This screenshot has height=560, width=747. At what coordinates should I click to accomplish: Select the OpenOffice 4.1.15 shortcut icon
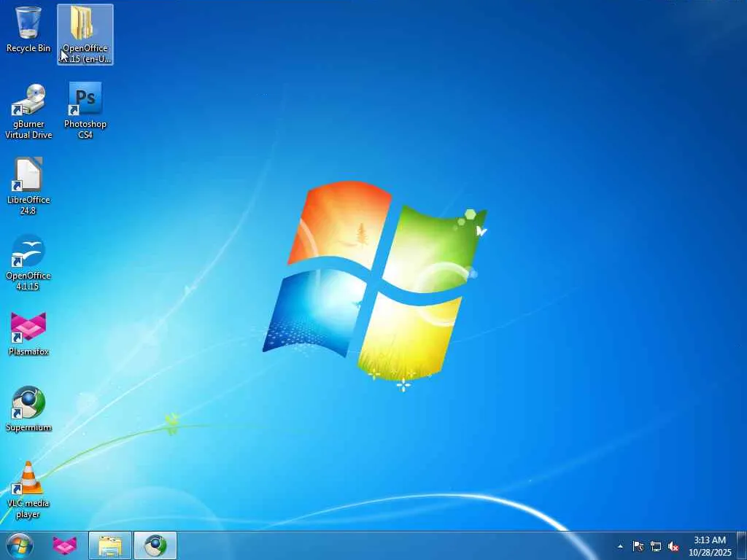pyautogui.click(x=28, y=262)
